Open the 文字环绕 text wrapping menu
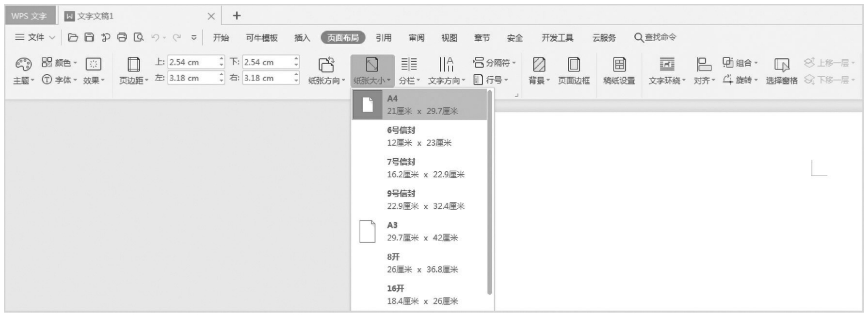 [667, 71]
